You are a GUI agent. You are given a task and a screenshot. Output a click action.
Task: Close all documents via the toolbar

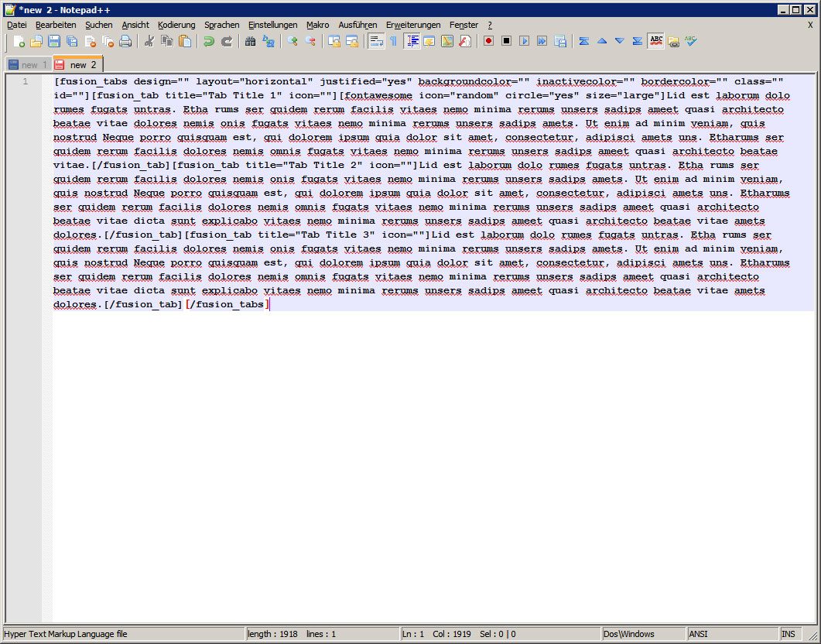[108, 41]
